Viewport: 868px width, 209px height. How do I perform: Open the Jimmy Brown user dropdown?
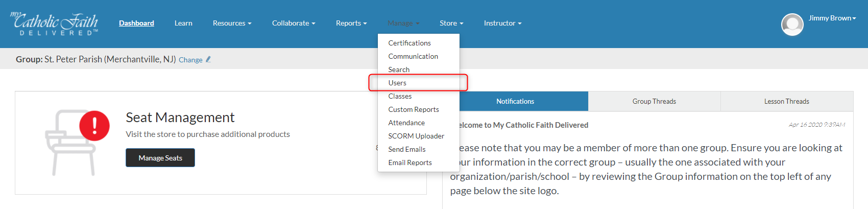click(x=832, y=18)
